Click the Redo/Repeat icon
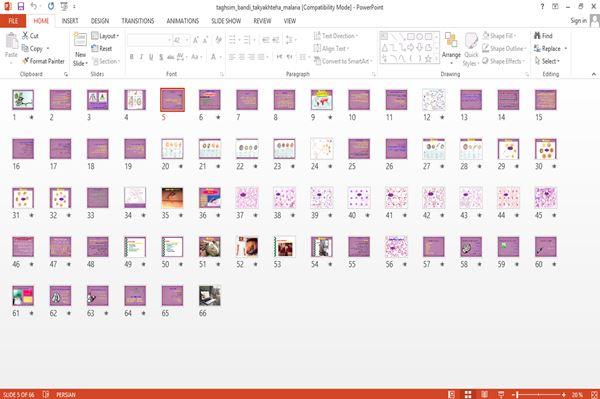The width and height of the screenshot is (600, 399). 51,7
